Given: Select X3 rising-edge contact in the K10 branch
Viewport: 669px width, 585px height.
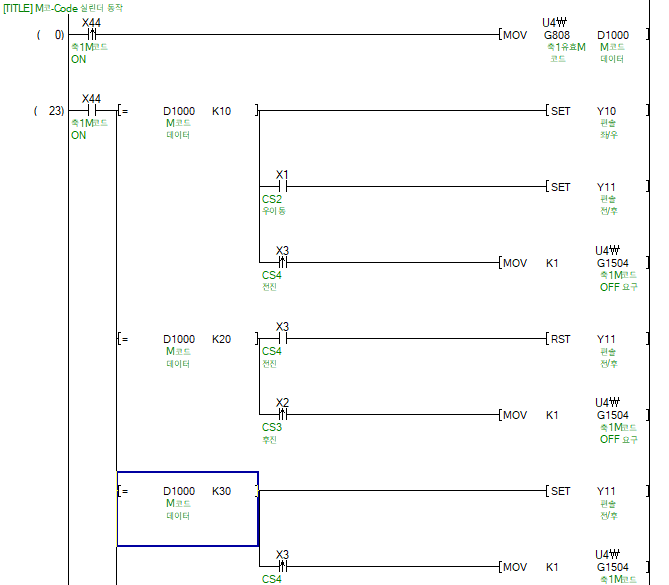Looking at the screenshot, I should [282, 262].
